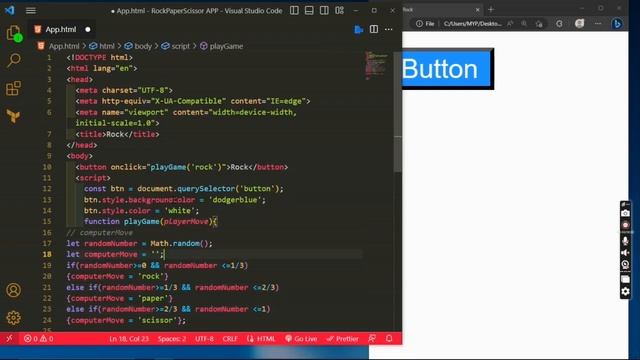The width and height of the screenshot is (640, 360).
Task: Split the editor to the right
Action: [x=374, y=29]
